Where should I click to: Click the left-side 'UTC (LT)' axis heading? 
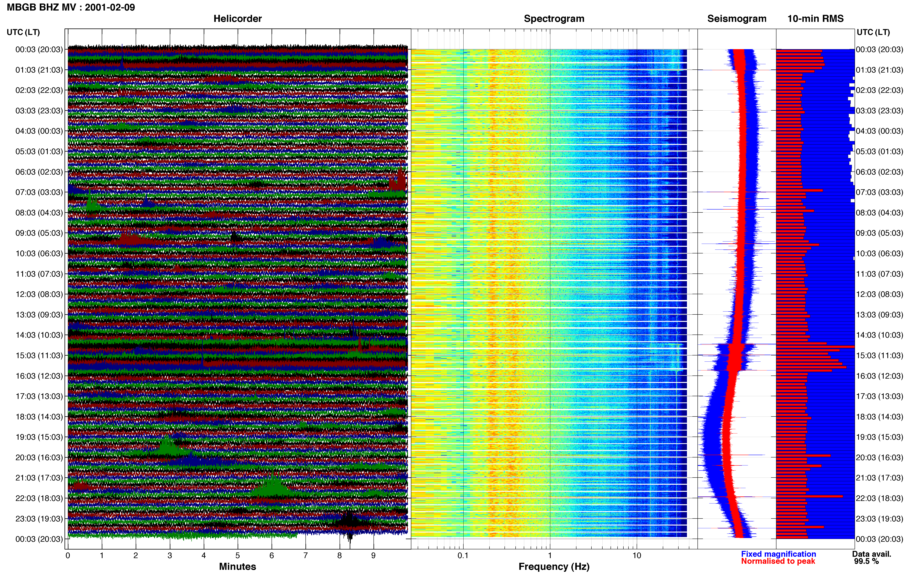click(23, 32)
